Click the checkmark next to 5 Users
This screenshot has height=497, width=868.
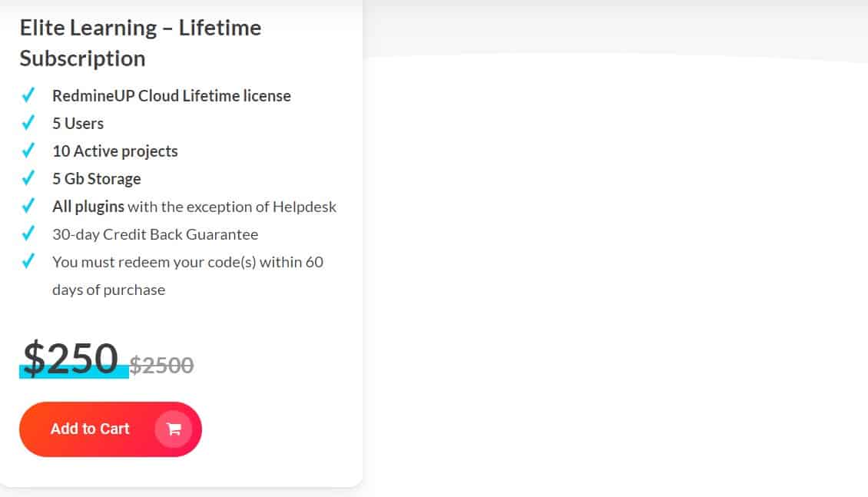(28, 122)
